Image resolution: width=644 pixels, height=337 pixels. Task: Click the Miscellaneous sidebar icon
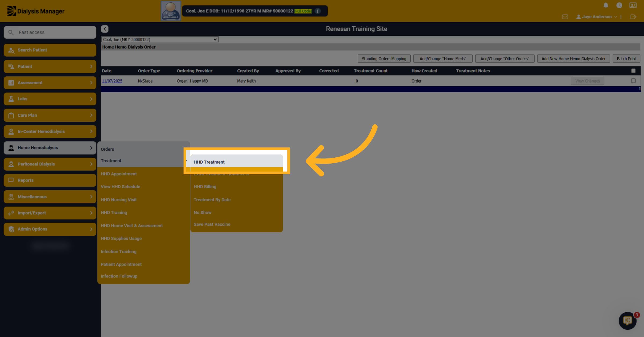point(11,197)
